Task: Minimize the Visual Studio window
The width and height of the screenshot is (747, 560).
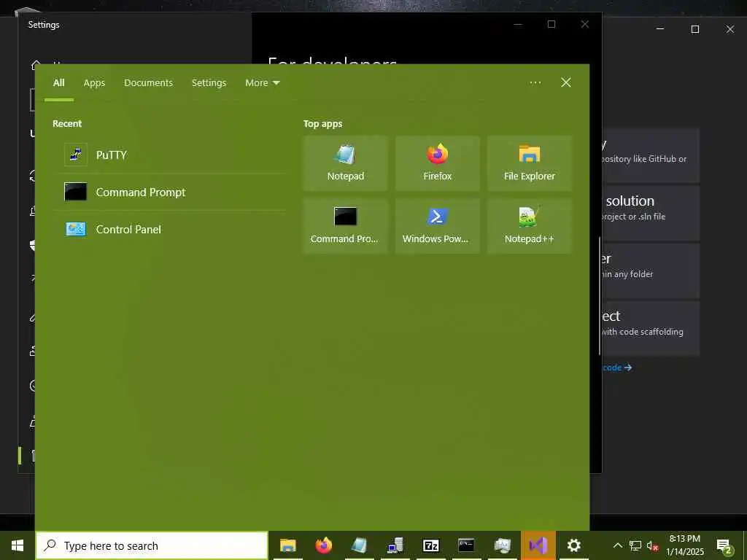Action: [x=659, y=29]
